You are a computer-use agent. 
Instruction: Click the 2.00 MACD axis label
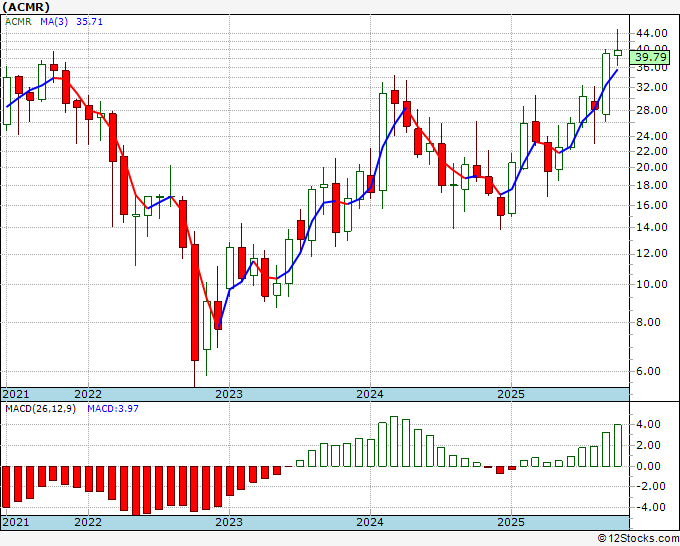[649, 445]
